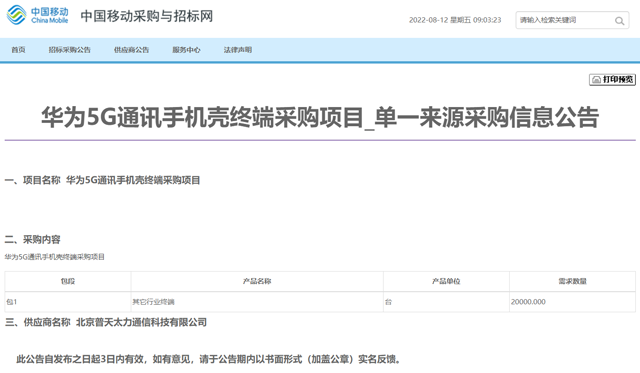Click the announcement headline 华为5G通讯手机壳终端采购项目

pyautogui.click(x=320, y=118)
